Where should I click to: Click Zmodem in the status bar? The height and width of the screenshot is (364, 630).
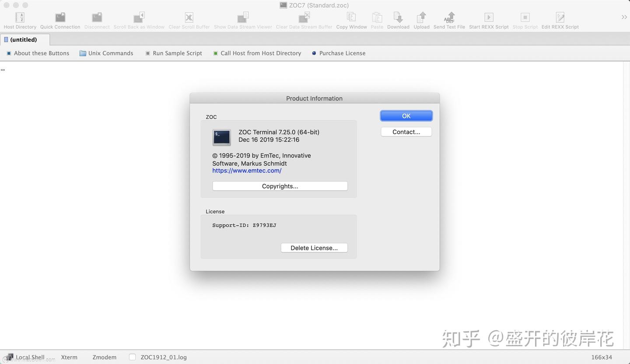[x=104, y=357]
